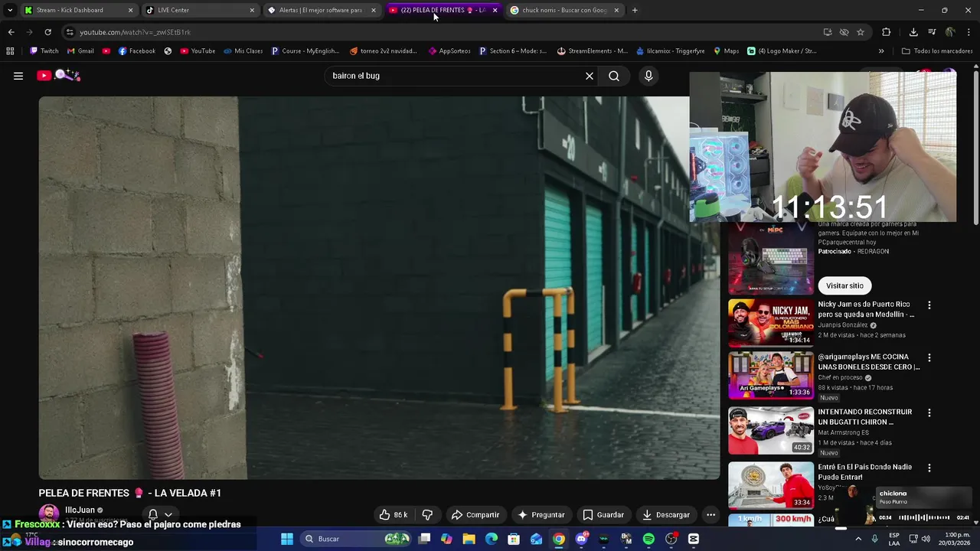
Task: Open File Explorer from the taskbar
Action: pos(469,539)
